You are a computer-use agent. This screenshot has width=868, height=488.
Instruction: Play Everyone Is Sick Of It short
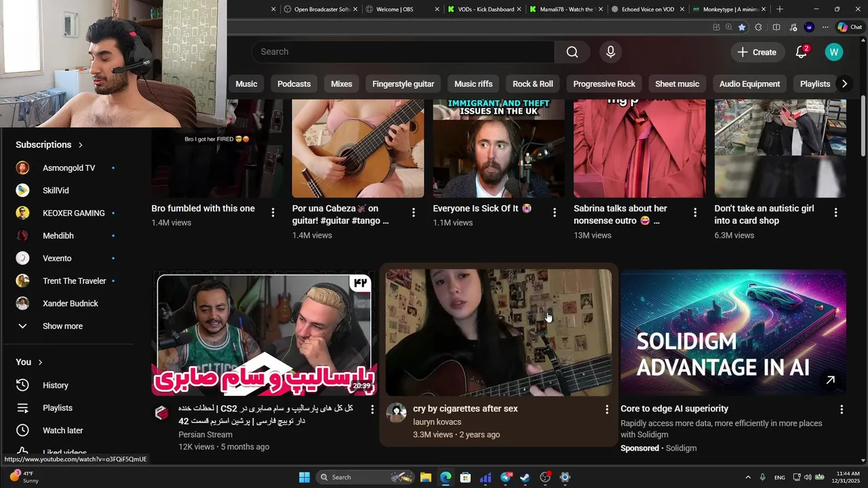[498, 148]
